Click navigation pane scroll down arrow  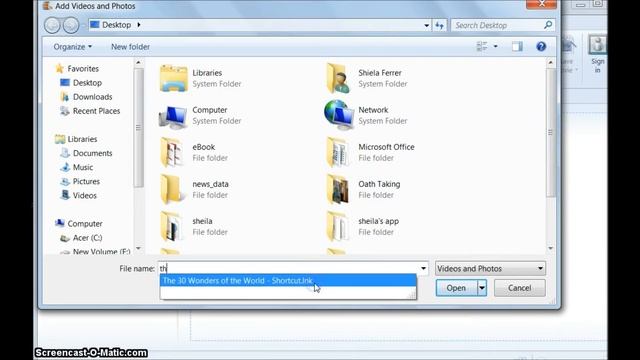138,248
